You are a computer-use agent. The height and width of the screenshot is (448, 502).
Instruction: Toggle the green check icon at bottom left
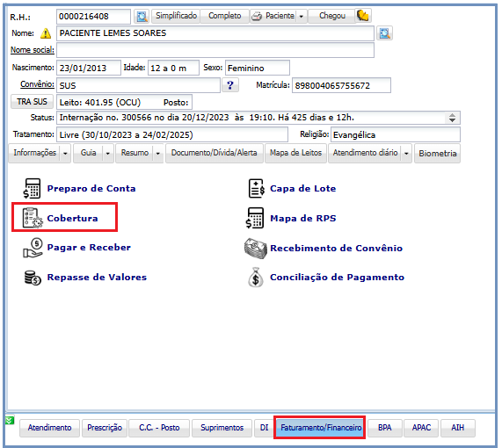[x=10, y=420]
